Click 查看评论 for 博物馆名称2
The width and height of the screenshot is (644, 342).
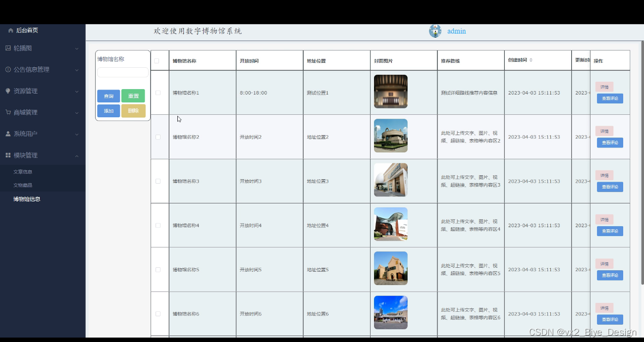point(610,143)
